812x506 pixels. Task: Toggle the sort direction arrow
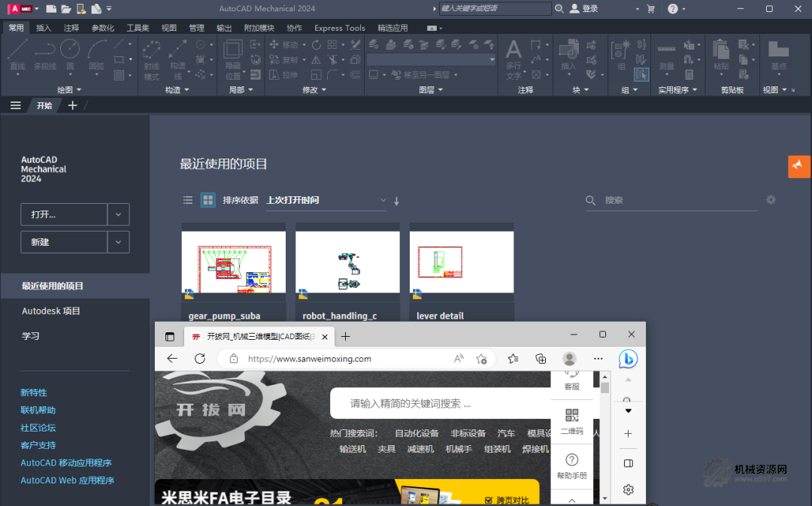click(x=396, y=201)
